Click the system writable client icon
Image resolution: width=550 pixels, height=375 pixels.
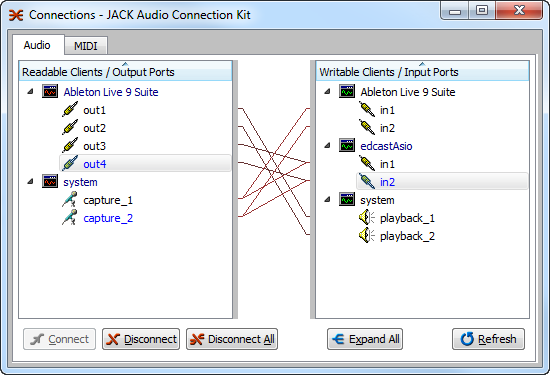347,200
